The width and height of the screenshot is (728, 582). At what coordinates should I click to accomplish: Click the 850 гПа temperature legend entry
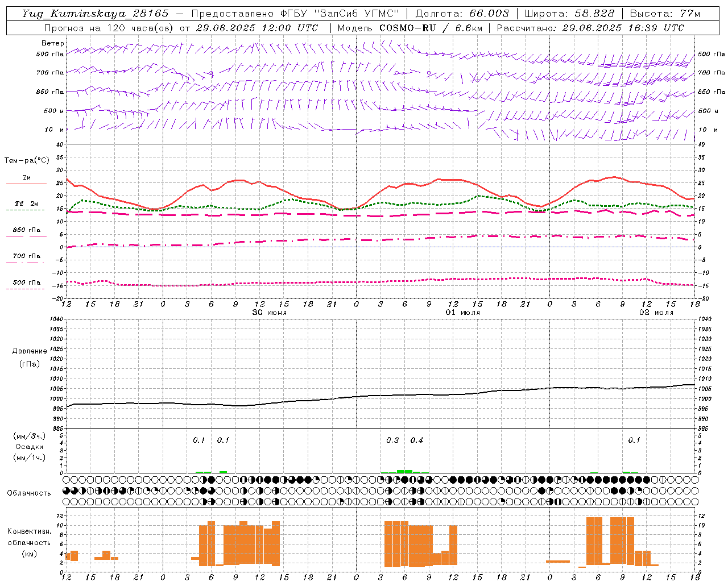[27, 230]
